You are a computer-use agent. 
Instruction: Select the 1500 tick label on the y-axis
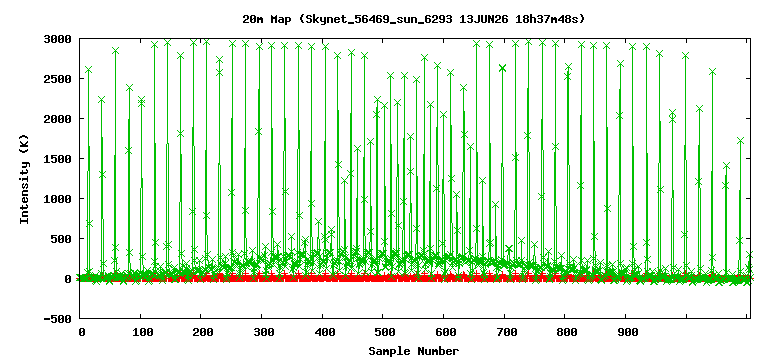[58, 159]
